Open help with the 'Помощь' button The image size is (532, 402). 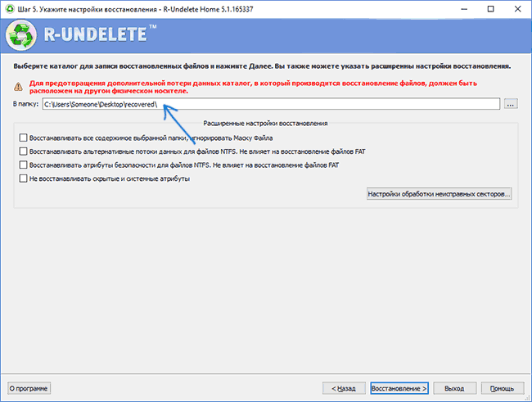[503, 388]
